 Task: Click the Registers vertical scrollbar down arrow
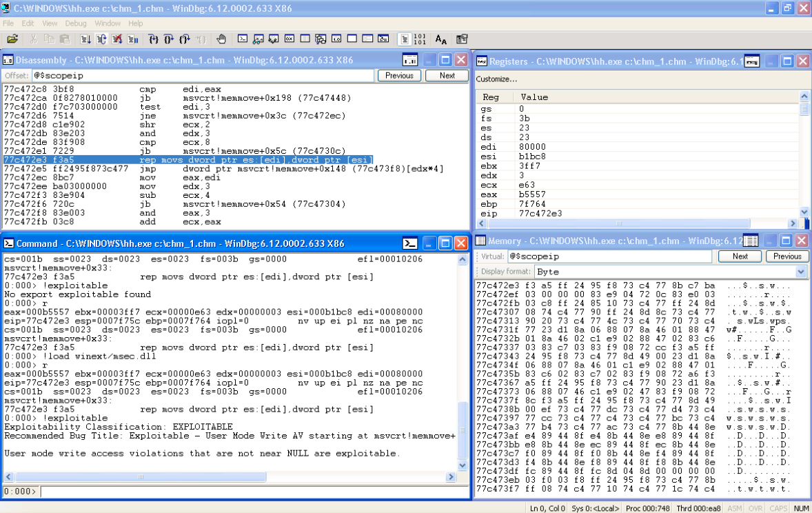tap(804, 212)
